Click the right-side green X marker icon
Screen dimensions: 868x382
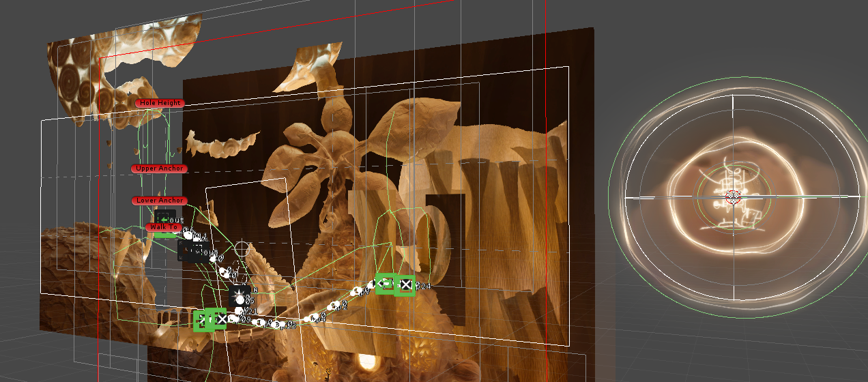coord(406,285)
